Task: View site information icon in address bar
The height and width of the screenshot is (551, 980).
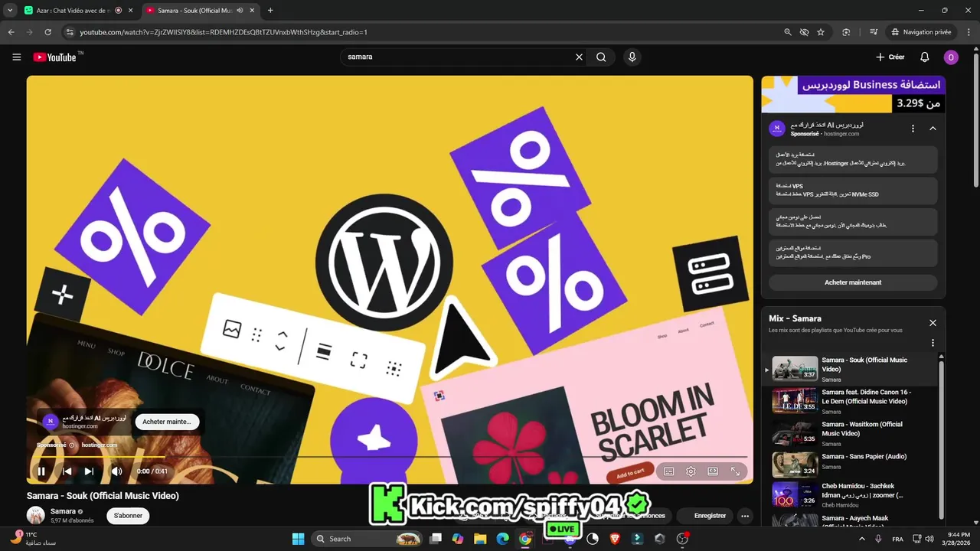Action: (x=70, y=32)
